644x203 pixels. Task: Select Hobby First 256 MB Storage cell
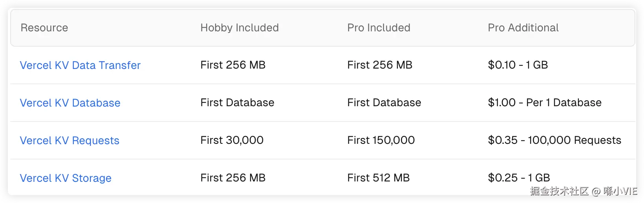[x=233, y=178]
